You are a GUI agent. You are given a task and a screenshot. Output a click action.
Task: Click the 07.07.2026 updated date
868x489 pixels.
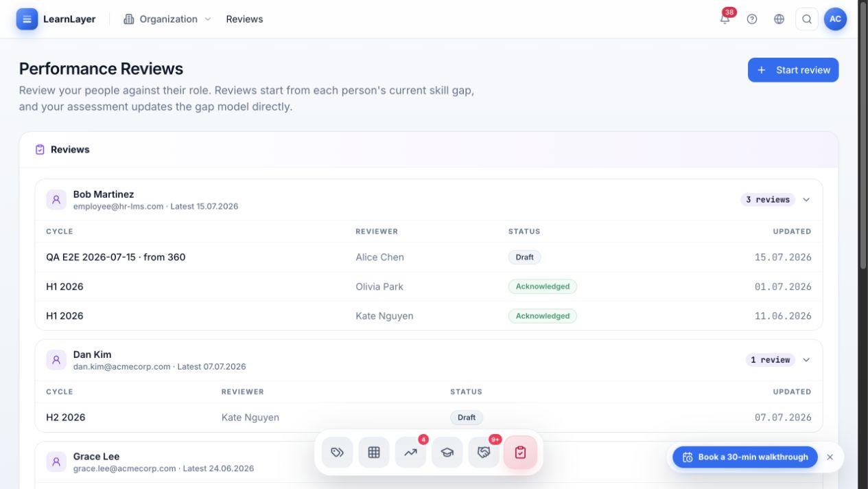[x=783, y=417]
